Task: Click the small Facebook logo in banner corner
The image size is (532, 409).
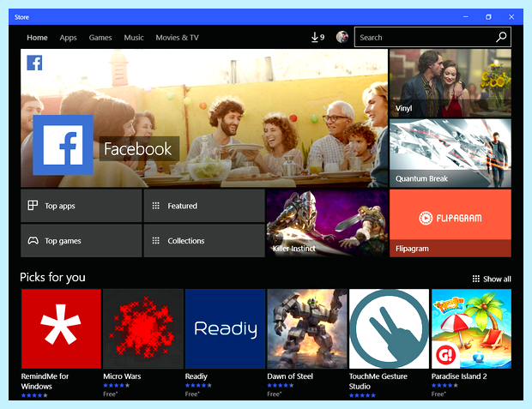Action: point(34,63)
